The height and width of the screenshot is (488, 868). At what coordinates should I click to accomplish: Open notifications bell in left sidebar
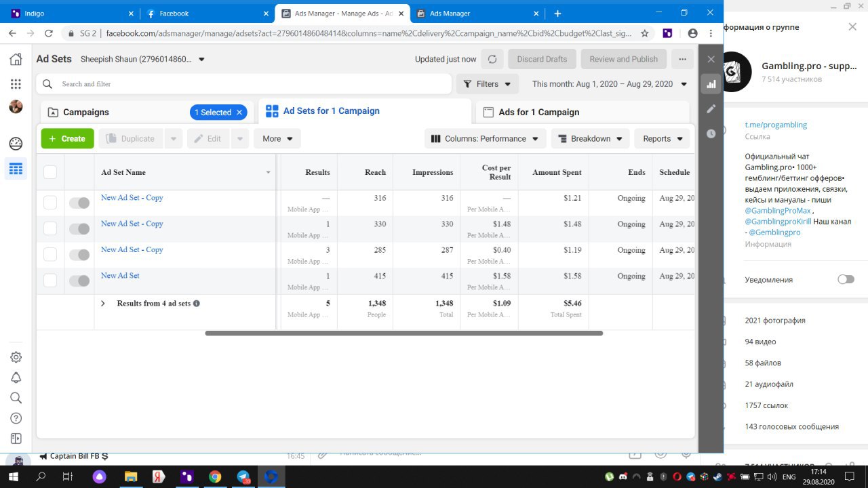[16, 378]
